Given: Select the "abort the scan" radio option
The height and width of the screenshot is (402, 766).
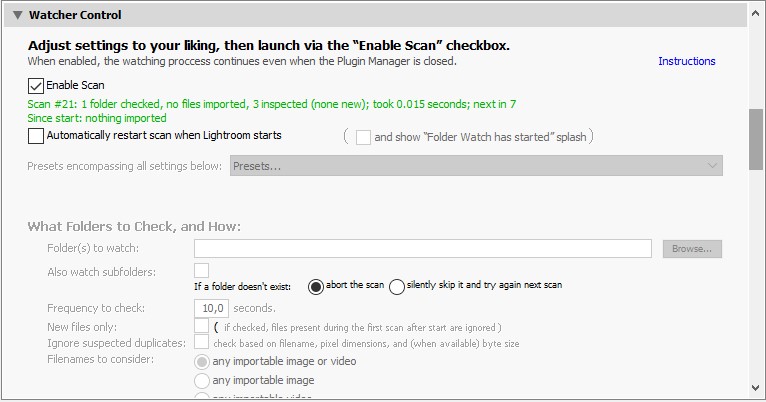Looking at the screenshot, I should 316,286.
